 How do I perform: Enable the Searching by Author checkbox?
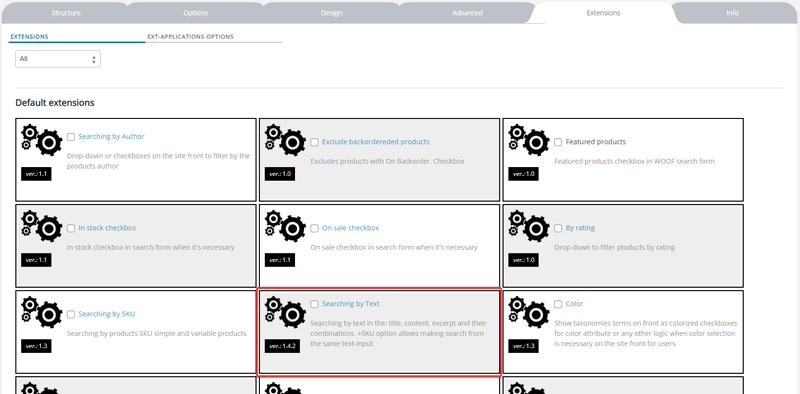71,137
